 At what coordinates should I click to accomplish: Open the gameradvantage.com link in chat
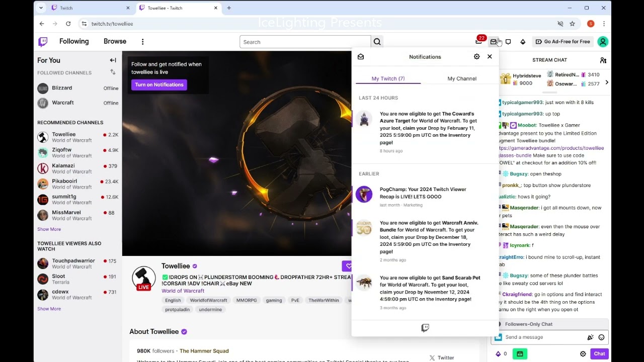point(551,152)
